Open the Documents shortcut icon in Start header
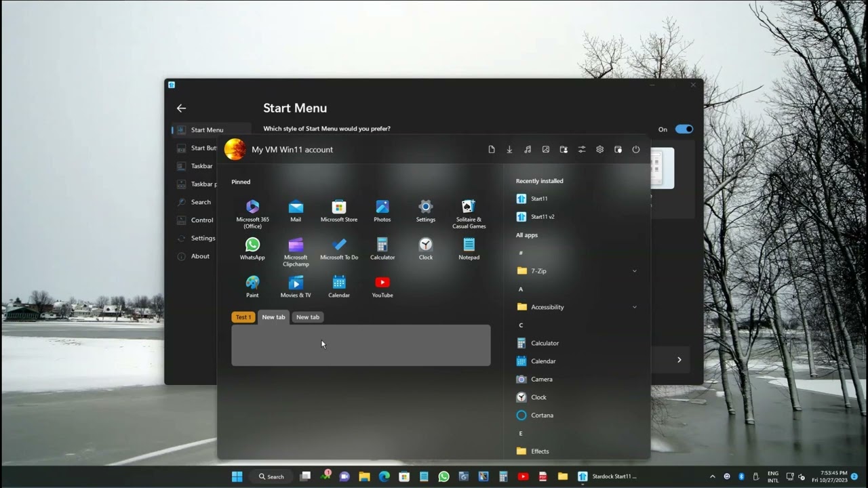This screenshot has width=868, height=488. (x=492, y=150)
